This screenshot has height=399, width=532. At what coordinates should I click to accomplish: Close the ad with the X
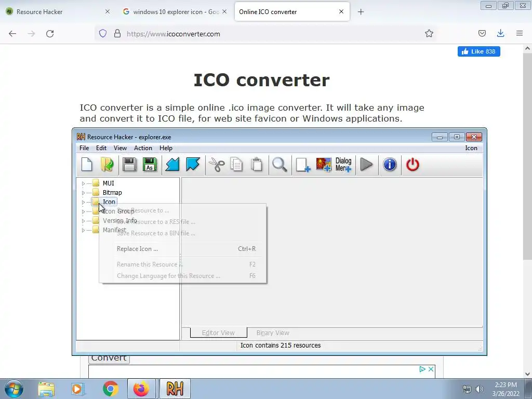(x=431, y=369)
